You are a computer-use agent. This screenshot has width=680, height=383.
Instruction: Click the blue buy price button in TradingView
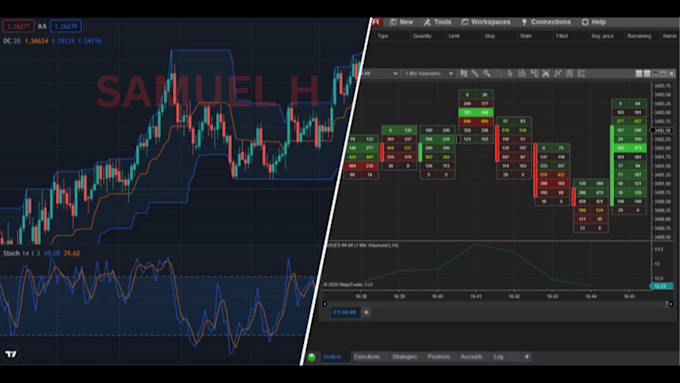pyautogui.click(x=65, y=26)
